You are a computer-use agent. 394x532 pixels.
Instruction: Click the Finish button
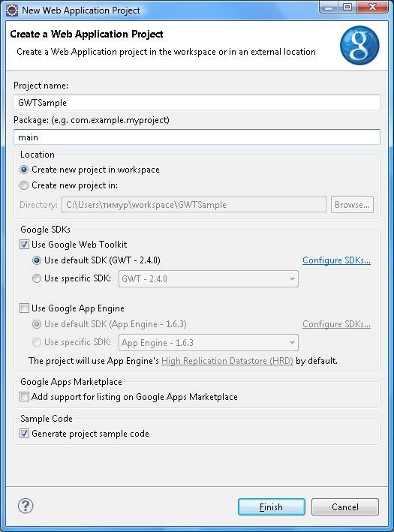coord(272,507)
